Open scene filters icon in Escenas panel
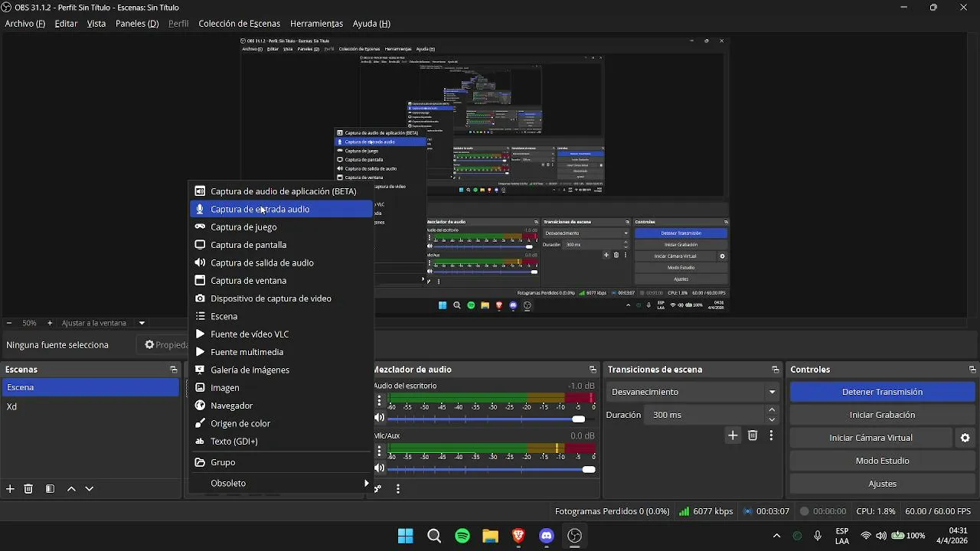Viewport: 980px width, 551px height. pos(50,489)
